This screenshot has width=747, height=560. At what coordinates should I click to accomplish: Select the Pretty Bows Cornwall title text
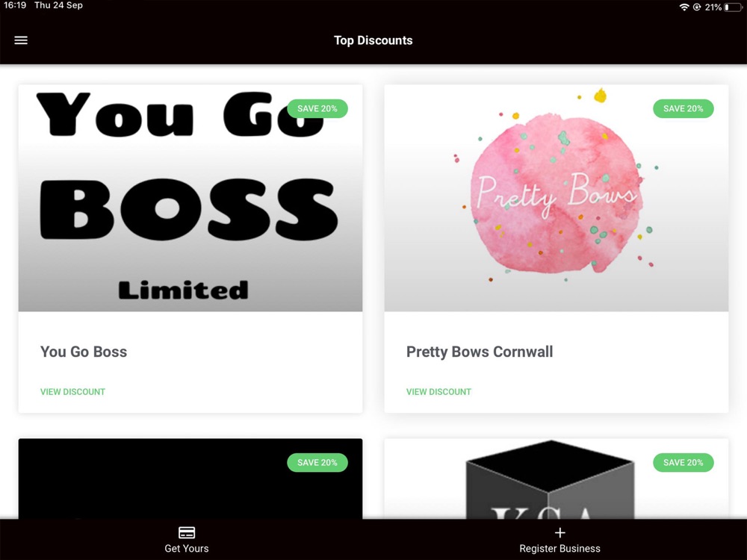coord(480,352)
